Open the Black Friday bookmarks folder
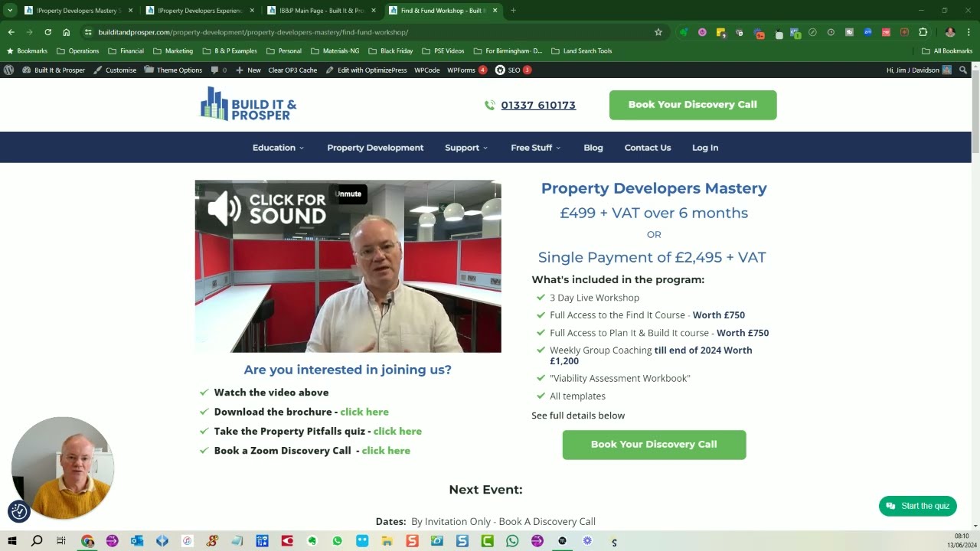This screenshot has width=980, height=551. (x=390, y=51)
